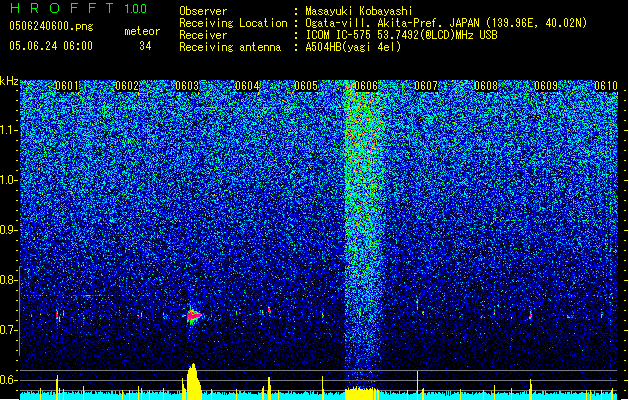The width and height of the screenshot is (629, 400).
Task: Click the kHz axis unit label
Action: [x=9, y=81]
